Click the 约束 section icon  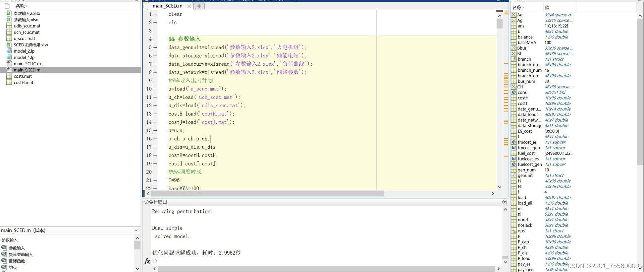(4, 267)
